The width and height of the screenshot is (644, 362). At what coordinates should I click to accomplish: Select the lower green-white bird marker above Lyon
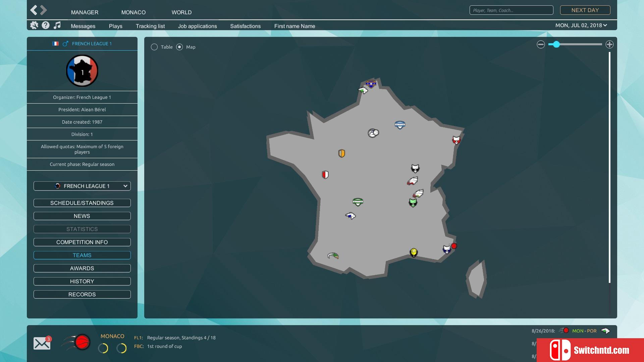coord(418,193)
